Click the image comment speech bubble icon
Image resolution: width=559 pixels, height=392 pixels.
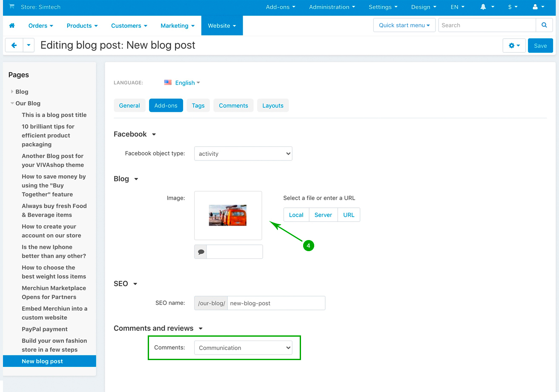[x=201, y=252]
